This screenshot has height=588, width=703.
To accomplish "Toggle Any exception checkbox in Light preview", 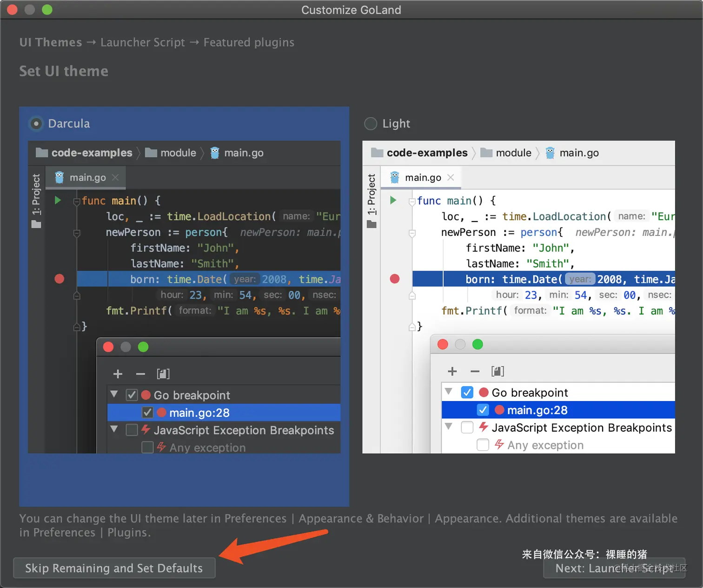I will click(483, 445).
